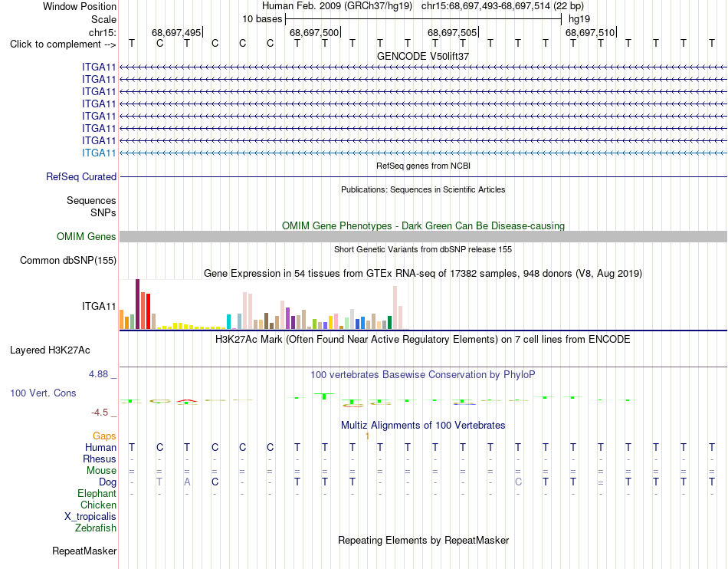Click the 4.88 upper scale value
Image resolution: width=728 pixels, height=569 pixels.
(x=98, y=374)
